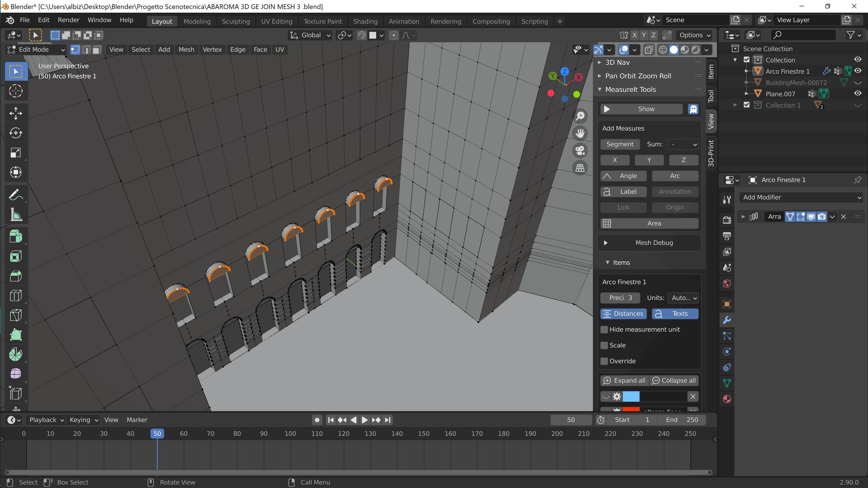Screen dimensions: 868x488
Task: Switch to face select mode
Action: (97, 50)
